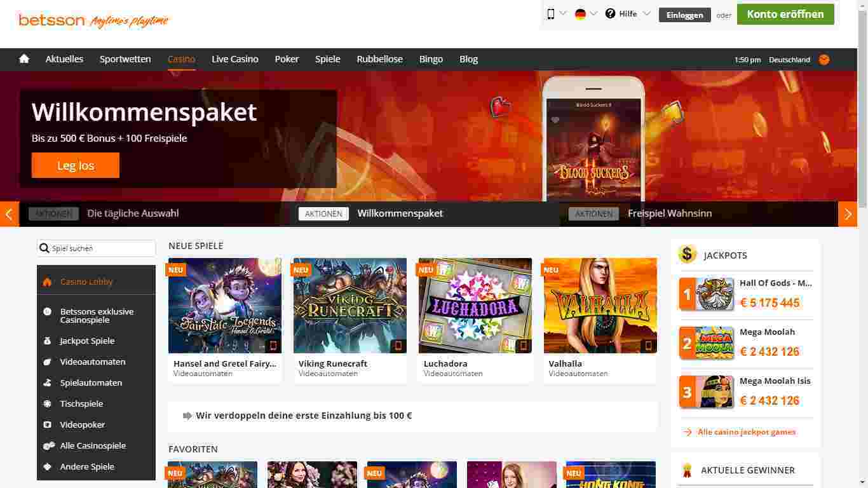The image size is (868, 488).
Task: Open Viking Runecraft game thumbnail
Action: pos(350,306)
